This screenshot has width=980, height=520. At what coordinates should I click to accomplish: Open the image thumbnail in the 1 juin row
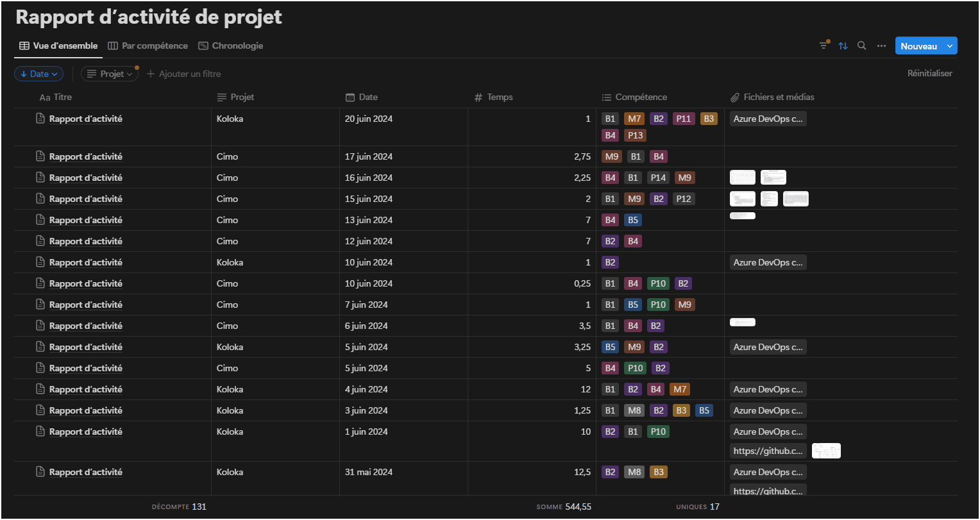click(826, 451)
